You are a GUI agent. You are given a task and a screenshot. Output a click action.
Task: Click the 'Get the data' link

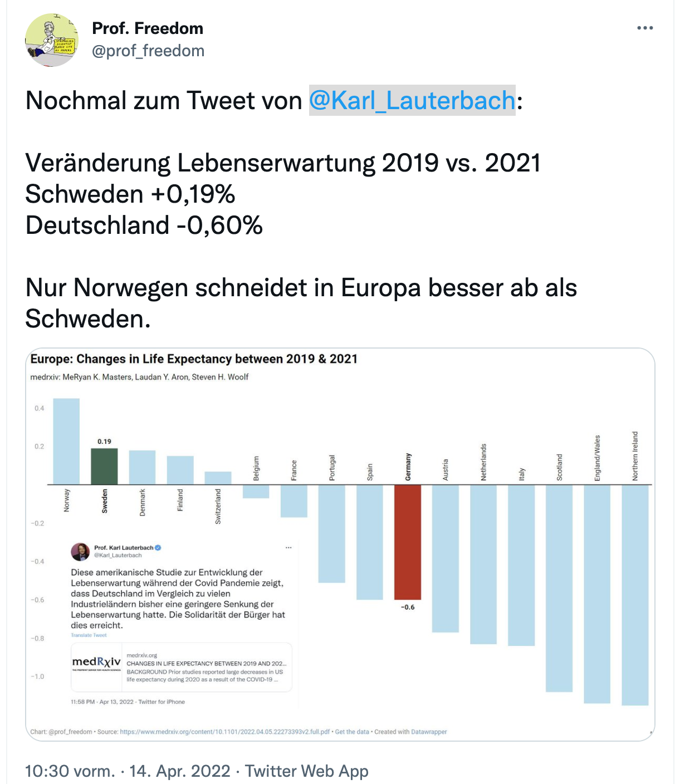click(x=352, y=732)
